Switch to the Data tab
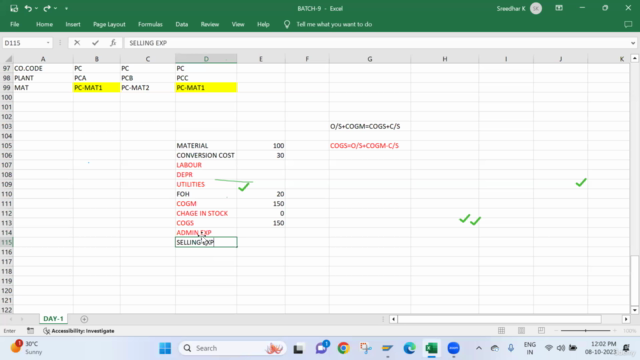The height and width of the screenshot is (360, 640). pos(182,24)
